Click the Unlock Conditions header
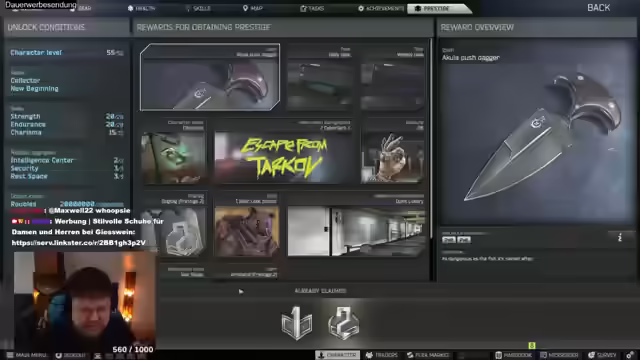This screenshot has height=360, width=640. pyautogui.click(x=46, y=27)
